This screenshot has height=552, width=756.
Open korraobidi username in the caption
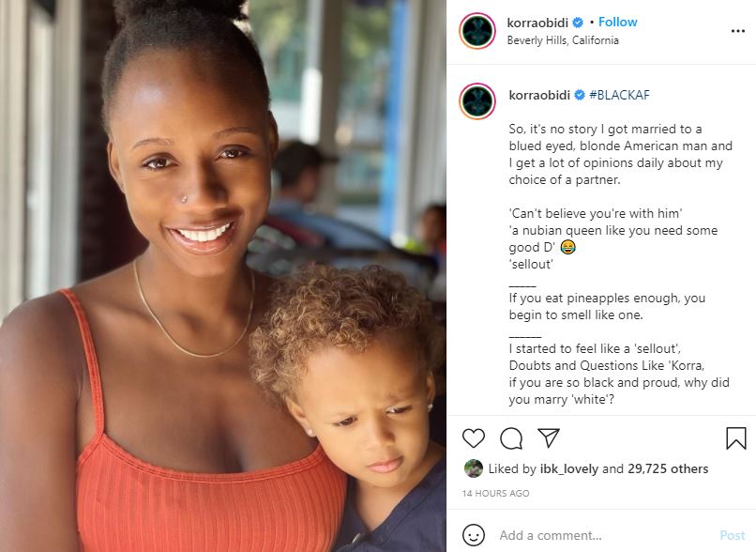pyautogui.click(x=539, y=95)
